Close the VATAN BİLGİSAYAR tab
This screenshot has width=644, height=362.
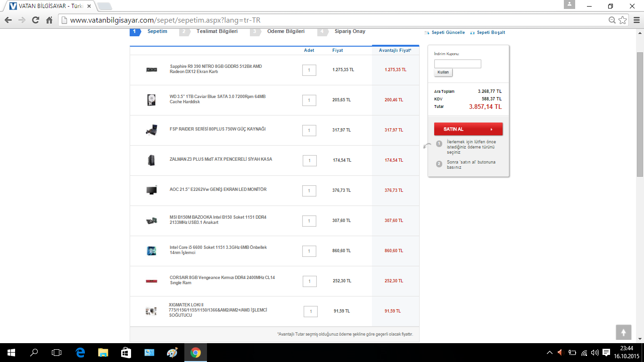(89, 6)
